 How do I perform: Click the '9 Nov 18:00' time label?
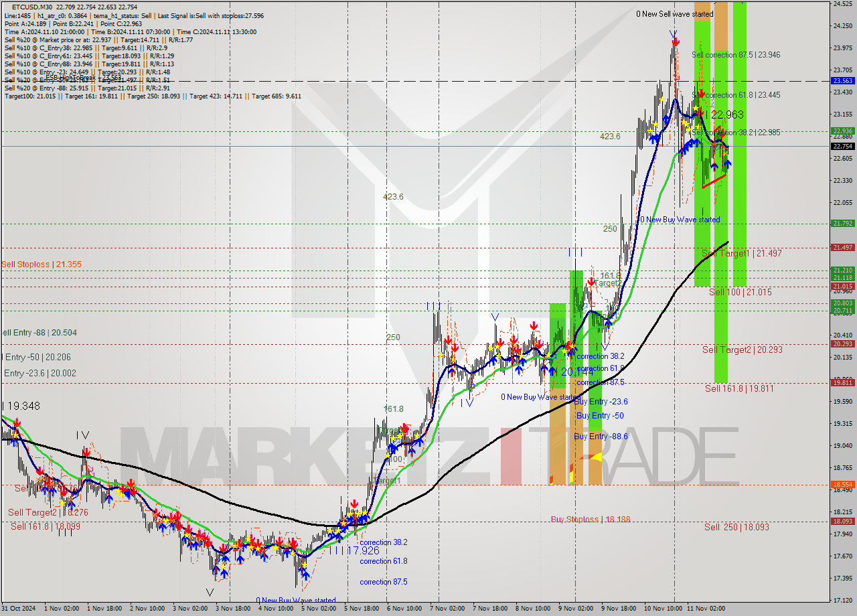(x=619, y=609)
